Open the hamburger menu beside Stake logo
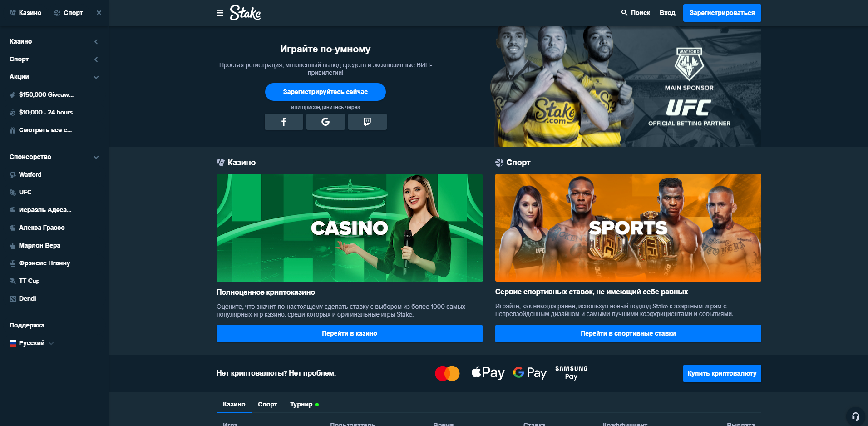868x426 pixels. coord(220,13)
